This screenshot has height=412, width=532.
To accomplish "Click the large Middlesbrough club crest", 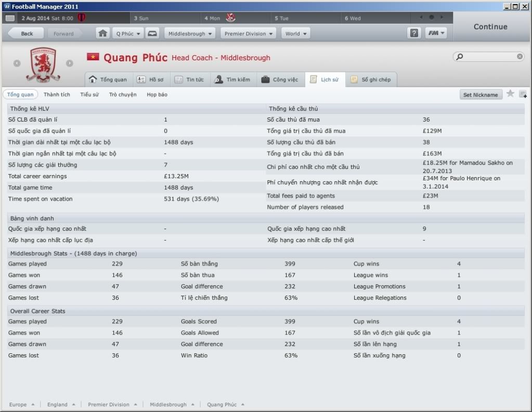I will pyautogui.click(x=43, y=64).
